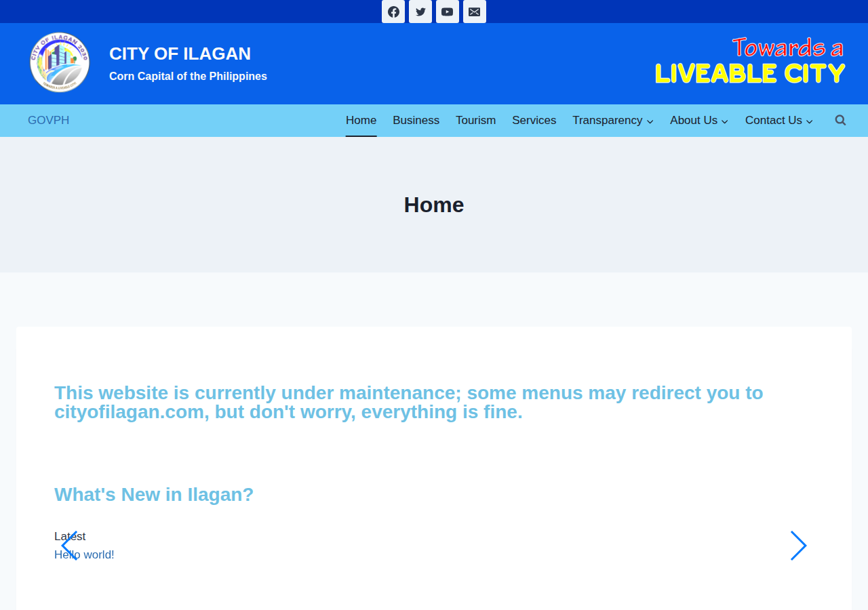Open the search magnifier icon
Image resolution: width=868 pixels, height=610 pixels.
pyautogui.click(x=840, y=120)
